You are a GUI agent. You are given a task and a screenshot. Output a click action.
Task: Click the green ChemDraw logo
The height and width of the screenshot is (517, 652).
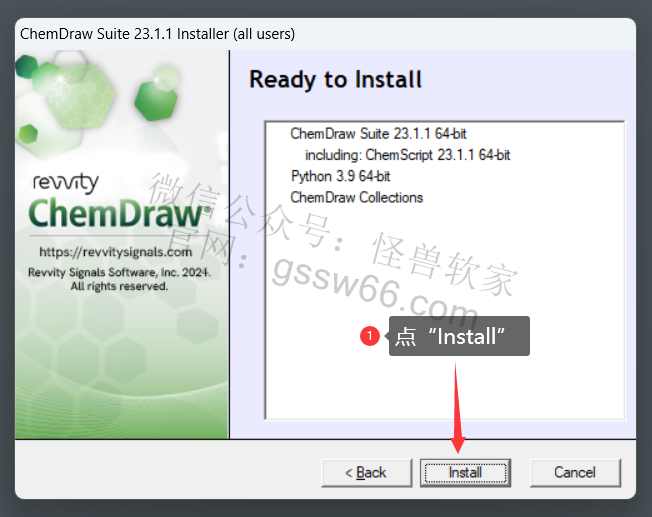[x=119, y=213]
